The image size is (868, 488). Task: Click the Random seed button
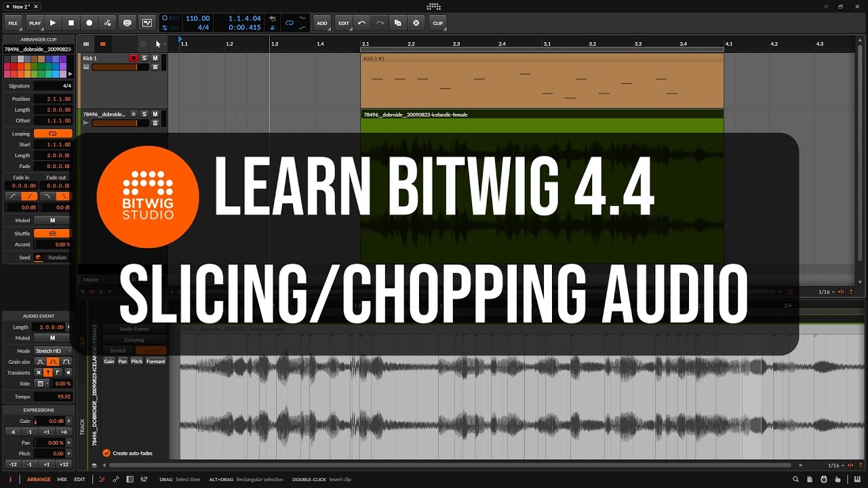(58, 258)
